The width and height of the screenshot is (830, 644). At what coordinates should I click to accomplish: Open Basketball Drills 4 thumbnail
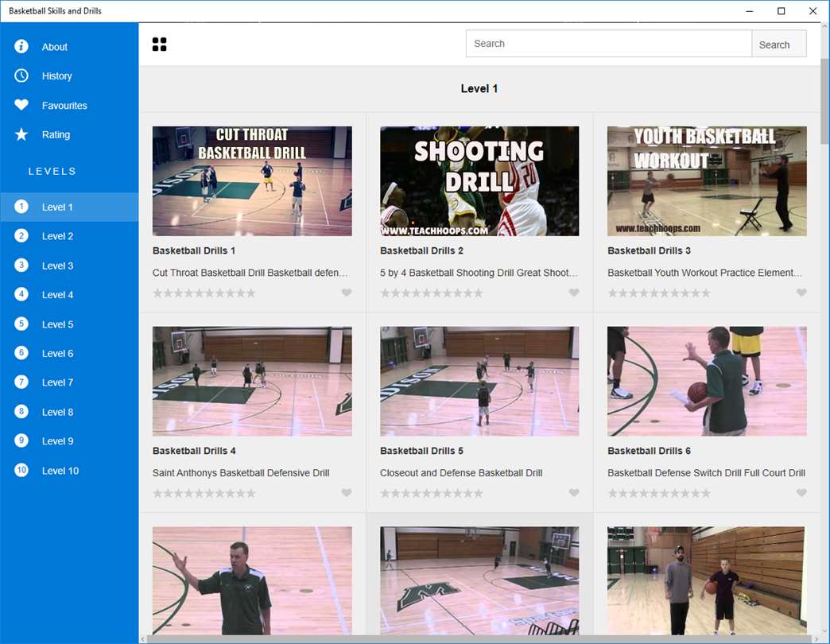(x=252, y=381)
